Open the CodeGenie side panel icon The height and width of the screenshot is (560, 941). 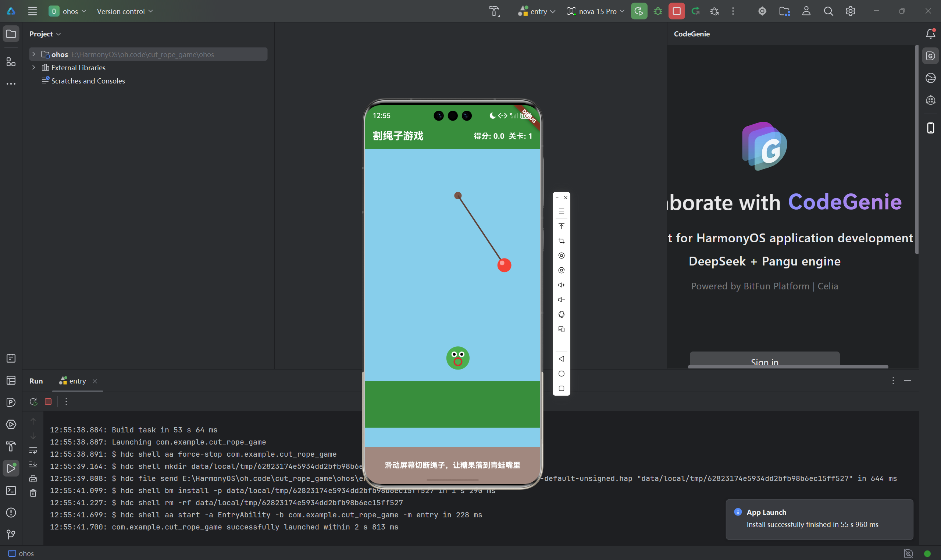pyautogui.click(x=930, y=56)
